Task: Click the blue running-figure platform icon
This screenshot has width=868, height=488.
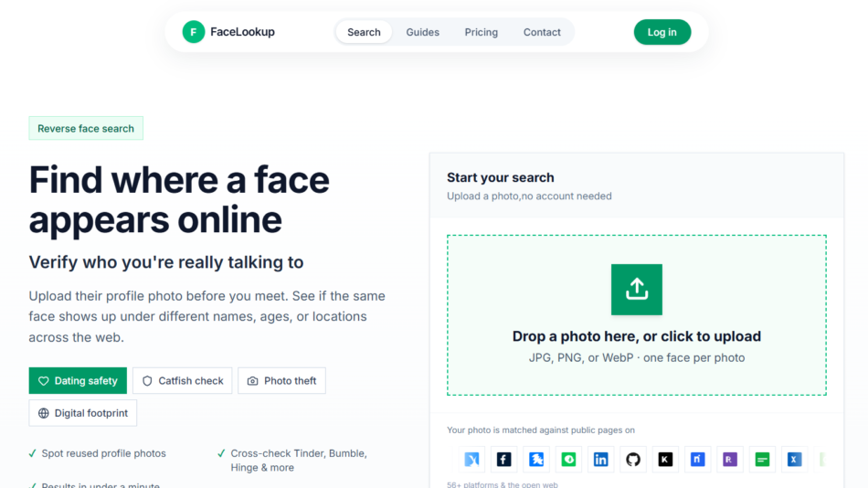Action: 535,459
